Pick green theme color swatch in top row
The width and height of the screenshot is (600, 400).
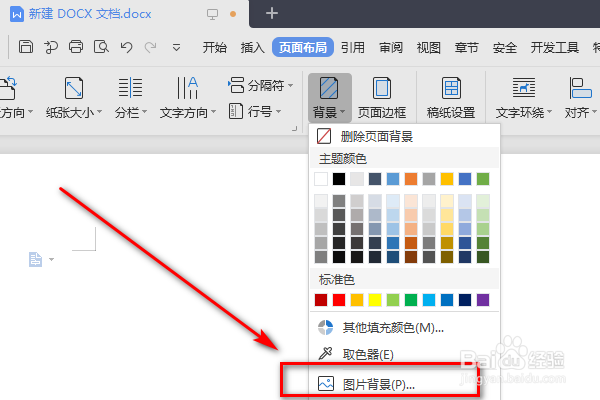point(483,179)
